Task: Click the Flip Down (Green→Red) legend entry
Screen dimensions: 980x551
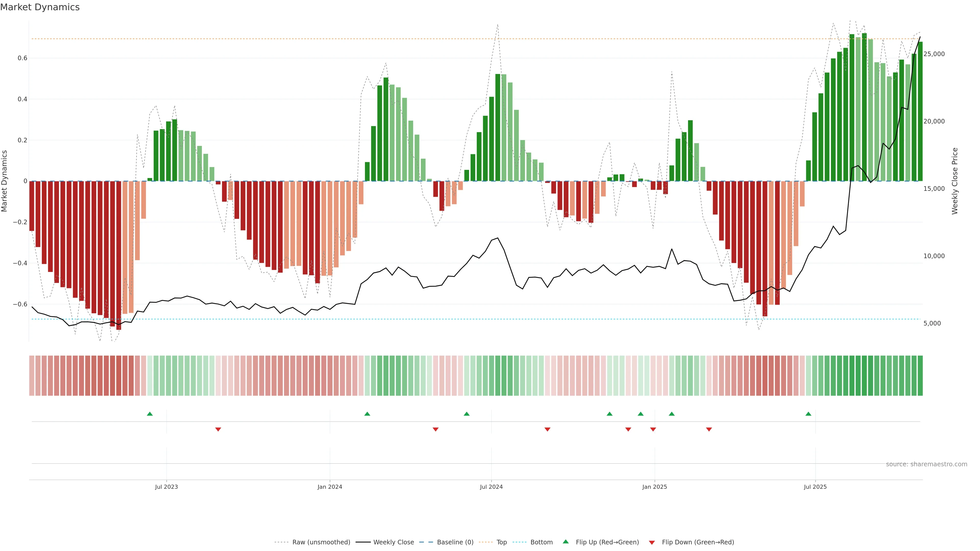Action: click(698, 542)
